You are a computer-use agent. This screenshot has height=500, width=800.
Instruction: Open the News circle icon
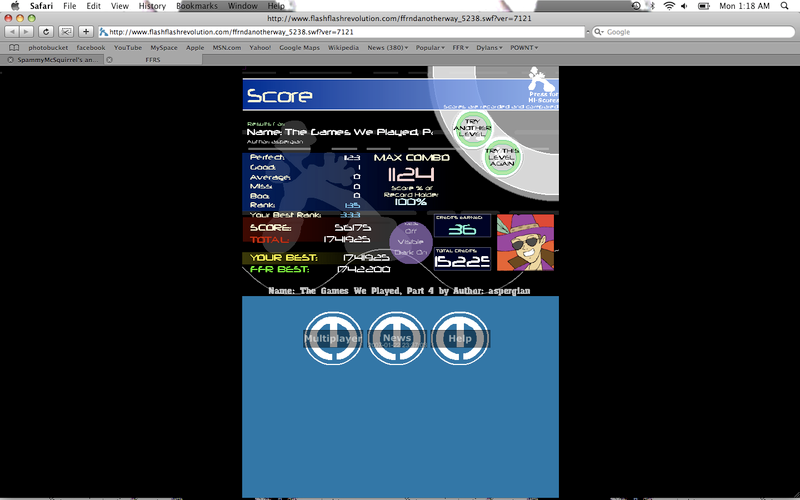pos(397,338)
